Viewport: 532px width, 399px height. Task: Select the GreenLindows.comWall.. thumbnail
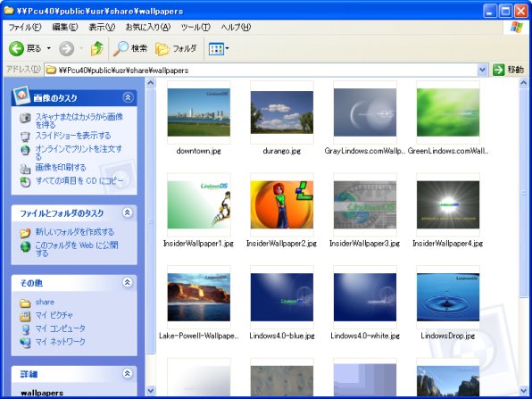pos(448,112)
